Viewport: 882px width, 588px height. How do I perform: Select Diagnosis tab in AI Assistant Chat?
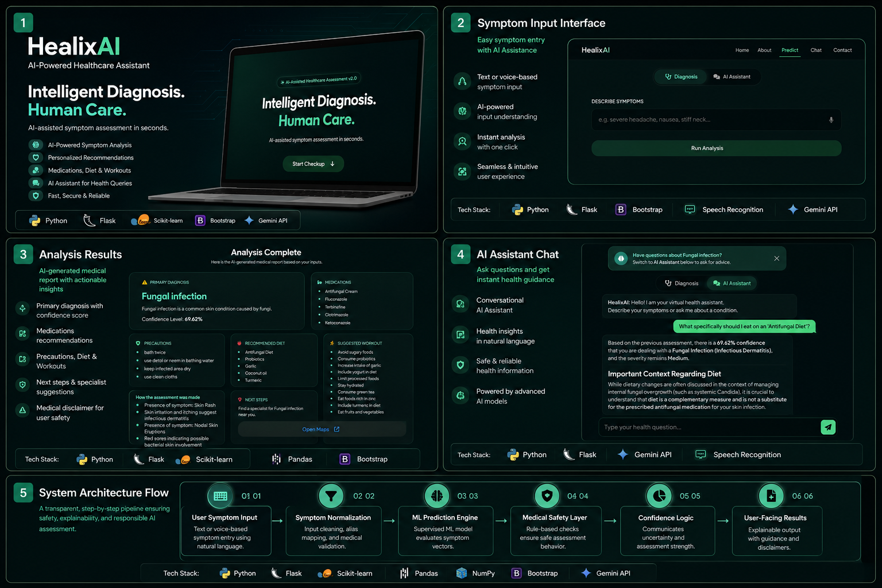[682, 283]
